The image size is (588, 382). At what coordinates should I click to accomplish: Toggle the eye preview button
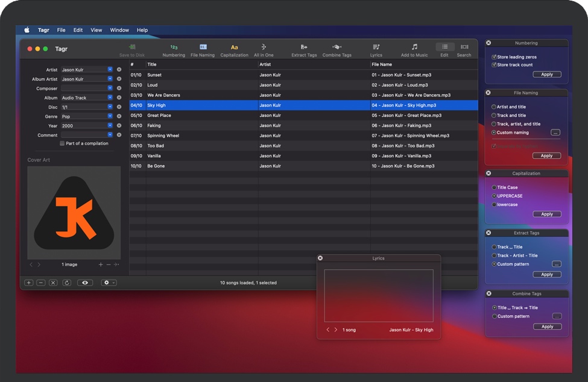coord(84,283)
